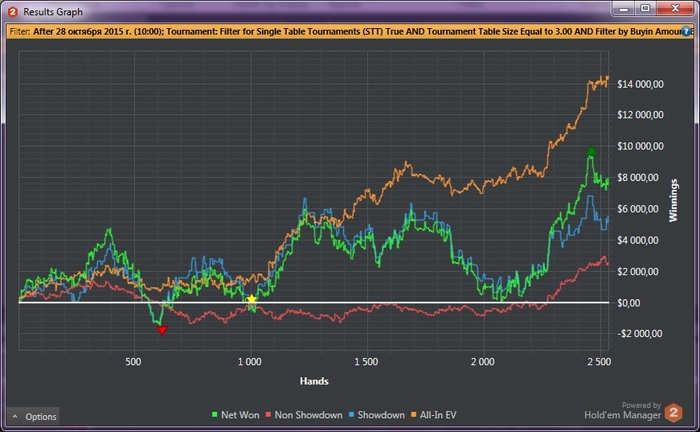Click the $10 000,00 axis value
This screenshot has width=700, height=432.
click(640, 146)
